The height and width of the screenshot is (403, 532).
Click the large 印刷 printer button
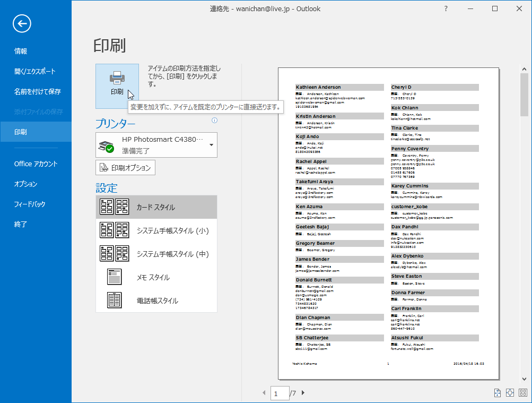[x=117, y=86]
